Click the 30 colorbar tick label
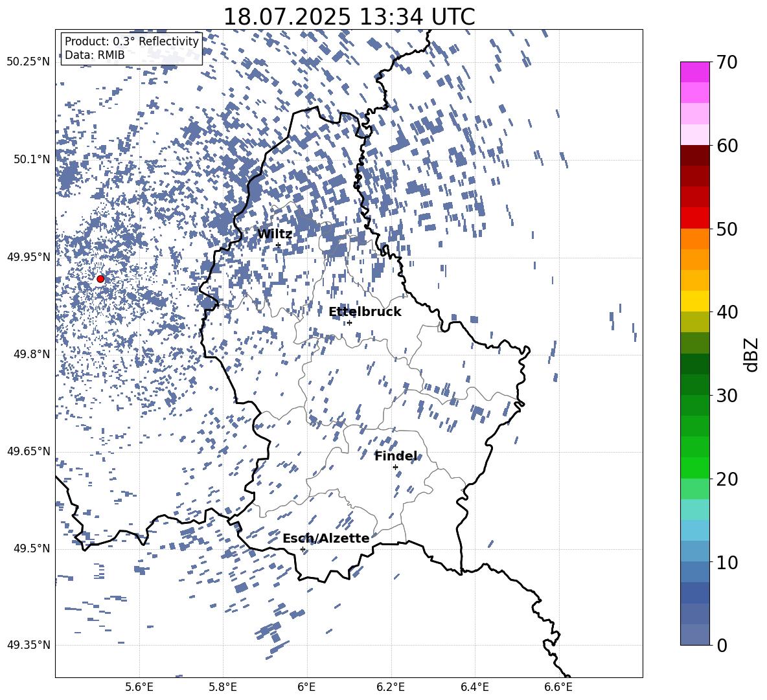The image size is (767, 700). (727, 396)
